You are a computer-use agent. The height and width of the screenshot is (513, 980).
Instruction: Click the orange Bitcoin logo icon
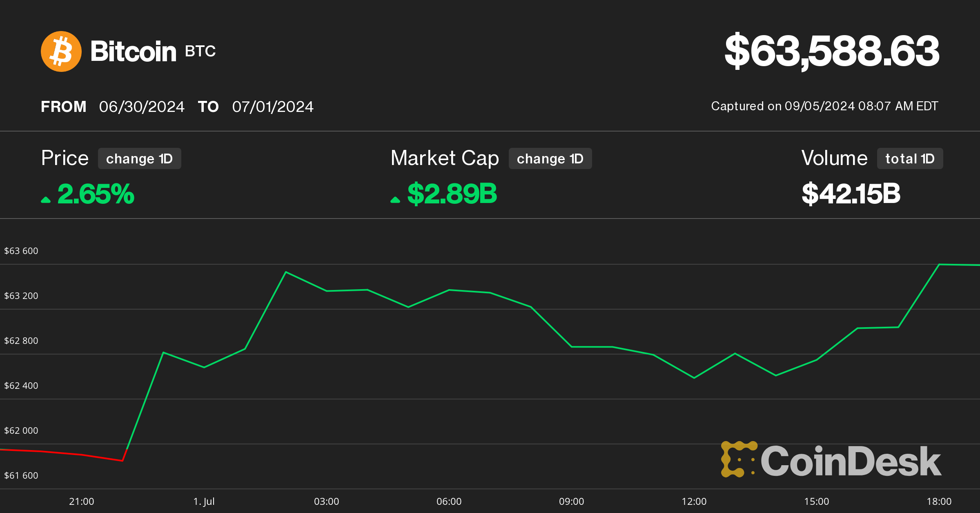click(61, 51)
